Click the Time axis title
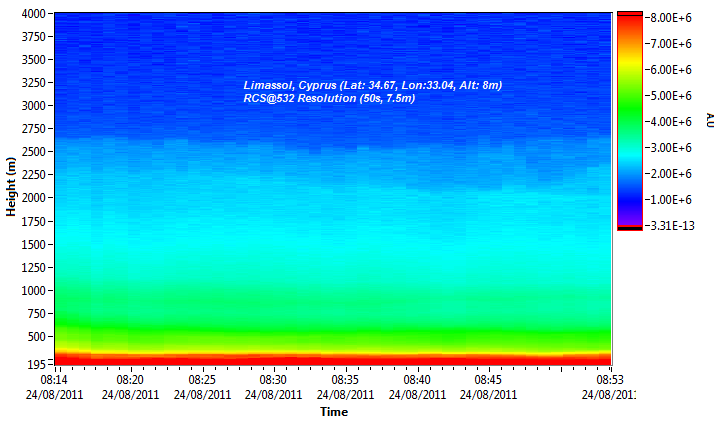 coord(334,412)
